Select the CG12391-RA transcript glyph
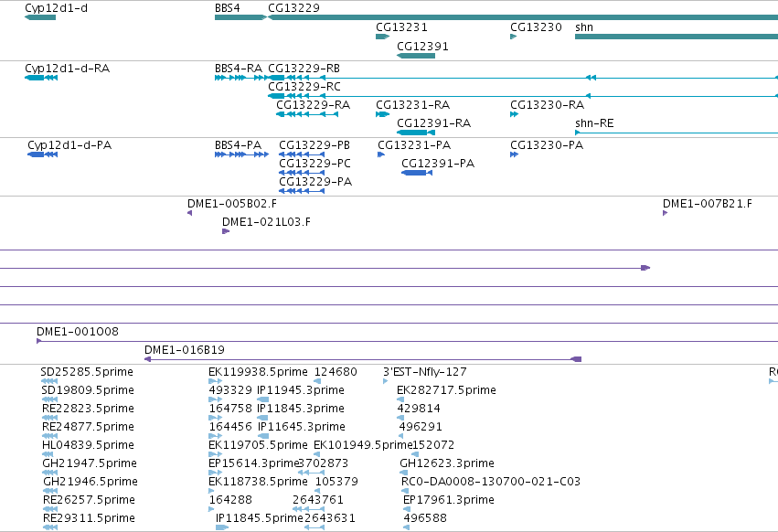 click(416, 133)
